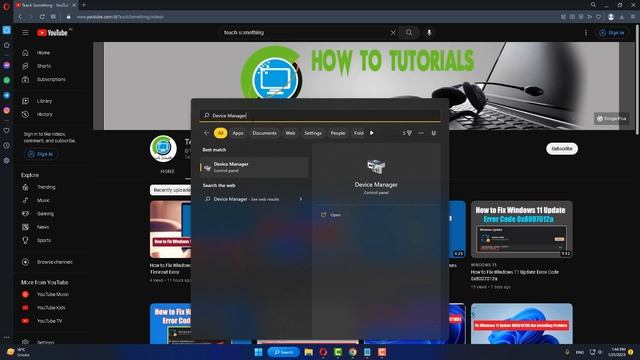Image resolution: width=640 pixels, height=360 pixels.
Task: Open Chrome from taskbar
Action: [x=353, y=352]
